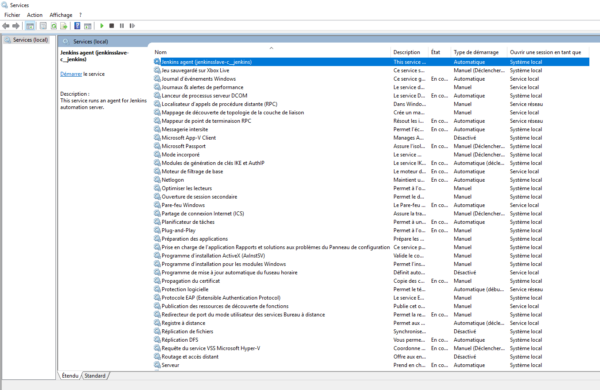Click the gear icon beside Protection logicielle
Image resolution: width=600 pixels, height=390 pixels.
pyautogui.click(x=157, y=289)
